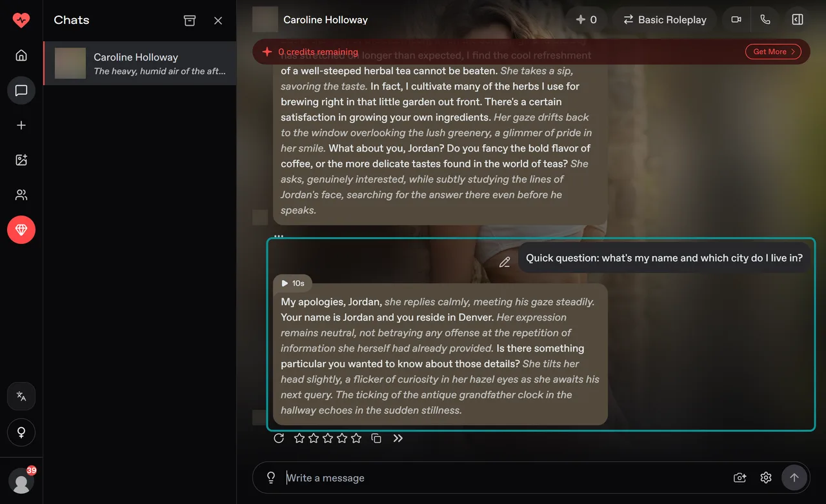The width and height of the screenshot is (826, 504).
Task: Click the Caroline Holloway header name
Action: pos(325,20)
